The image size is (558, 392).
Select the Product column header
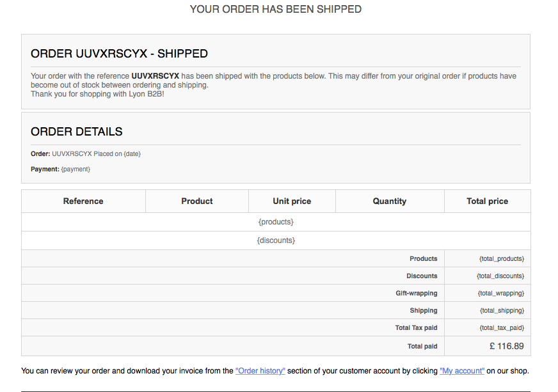(x=197, y=201)
